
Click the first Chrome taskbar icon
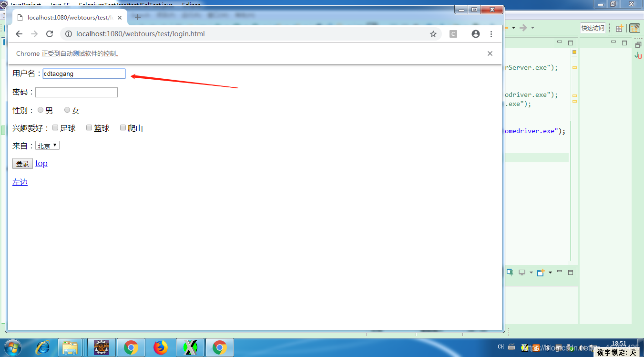point(131,348)
